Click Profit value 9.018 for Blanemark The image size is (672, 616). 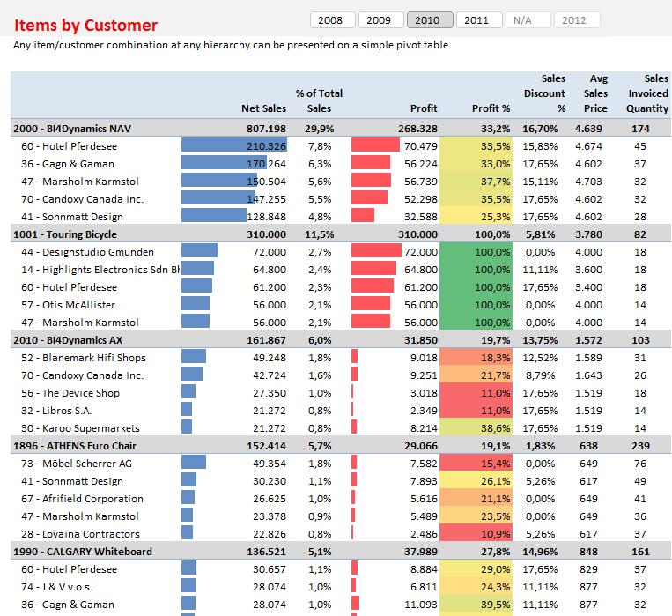coord(424,357)
